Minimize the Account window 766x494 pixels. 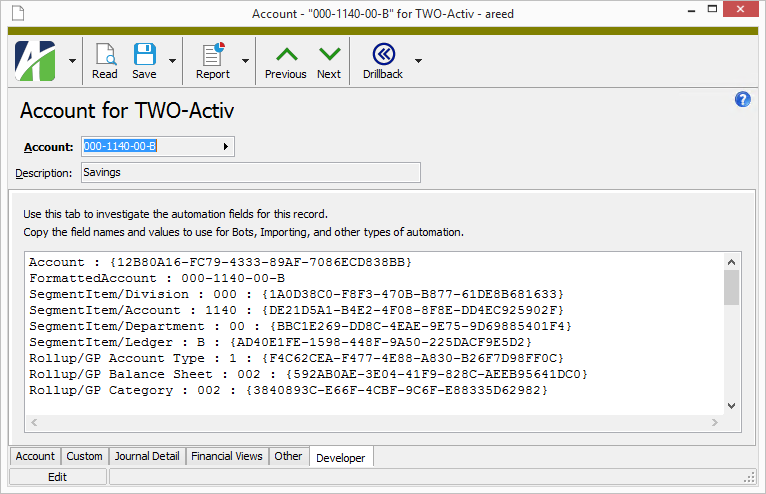click(x=691, y=10)
